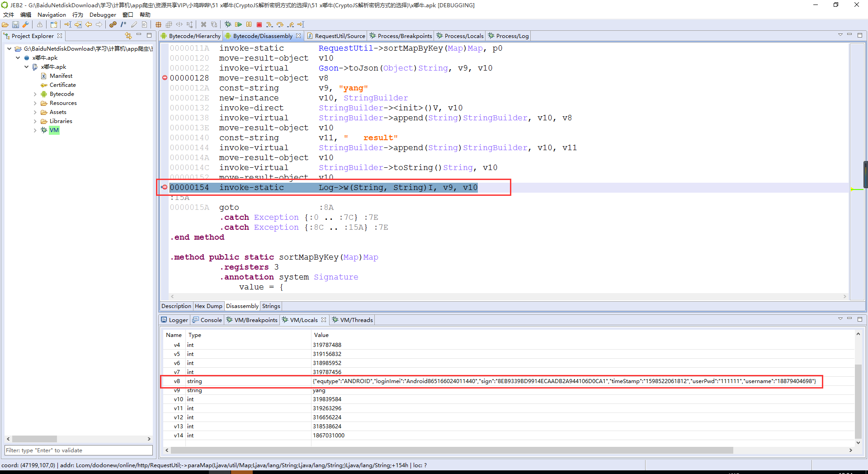Click the yellow back navigation arrow

click(x=89, y=25)
